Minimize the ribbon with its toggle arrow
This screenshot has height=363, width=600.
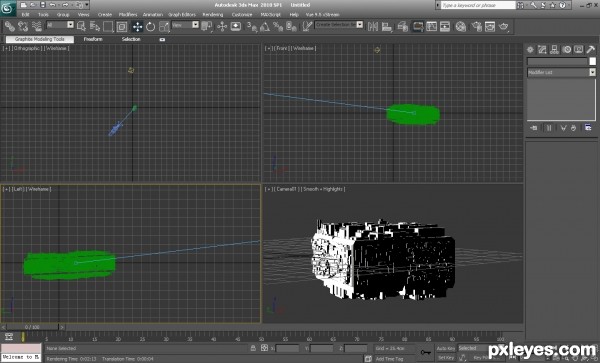pos(162,39)
